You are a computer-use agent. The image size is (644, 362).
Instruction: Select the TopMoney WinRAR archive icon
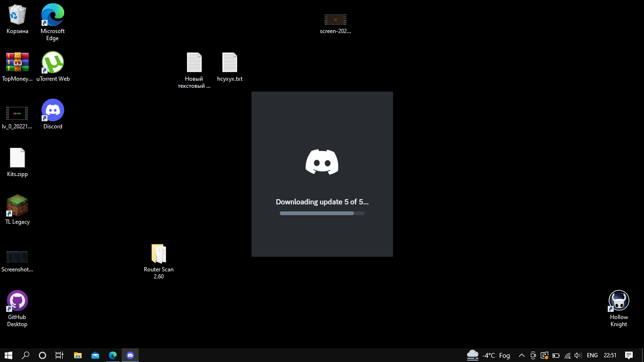[17, 67]
